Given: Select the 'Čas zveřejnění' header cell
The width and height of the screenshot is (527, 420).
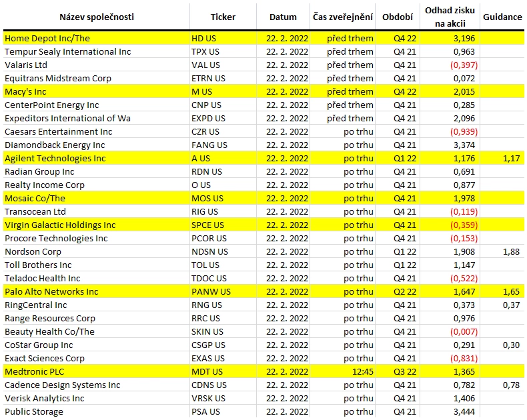Looking at the screenshot, I should (x=343, y=17).
